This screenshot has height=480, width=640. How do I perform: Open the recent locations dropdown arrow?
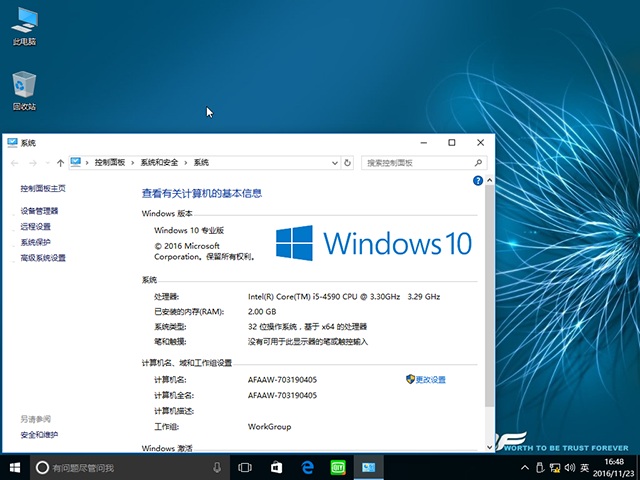(48, 162)
